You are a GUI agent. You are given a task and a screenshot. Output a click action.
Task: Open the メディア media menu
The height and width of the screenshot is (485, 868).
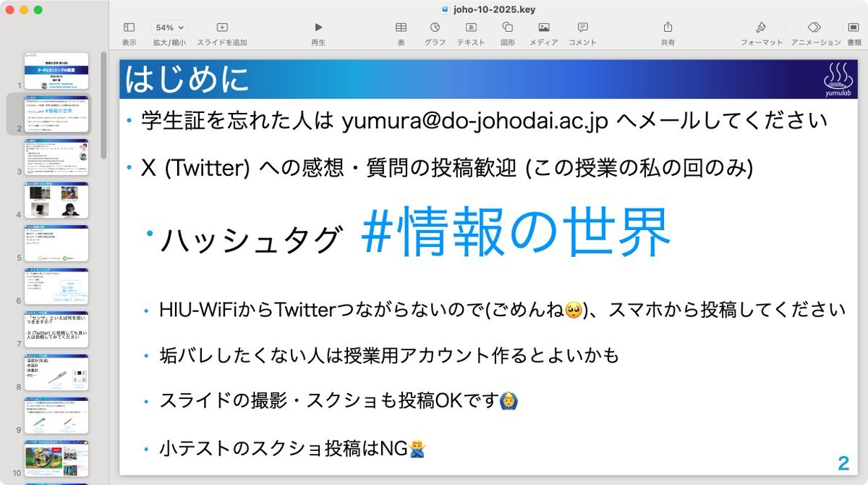click(544, 28)
